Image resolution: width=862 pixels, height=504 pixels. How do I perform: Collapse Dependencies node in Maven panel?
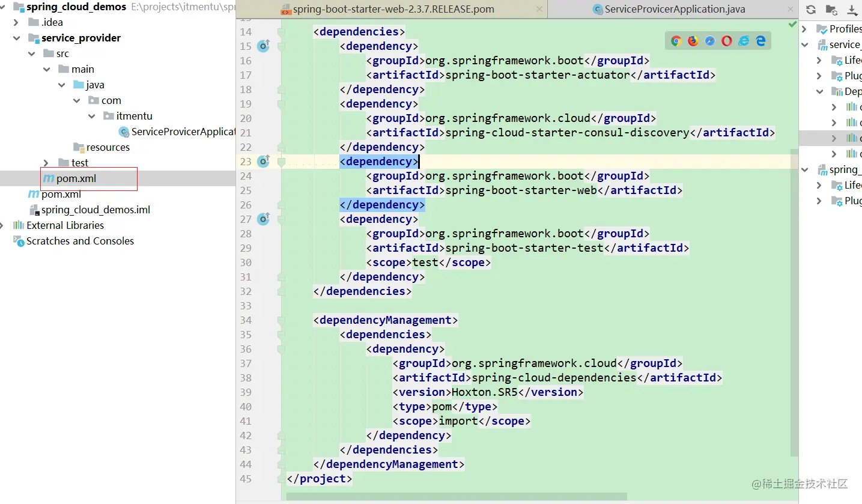[x=820, y=91]
